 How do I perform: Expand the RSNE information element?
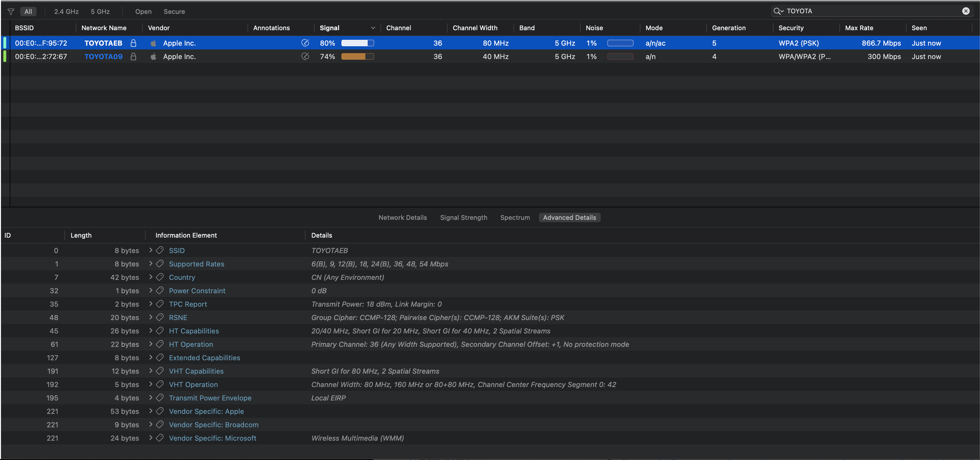[151, 317]
